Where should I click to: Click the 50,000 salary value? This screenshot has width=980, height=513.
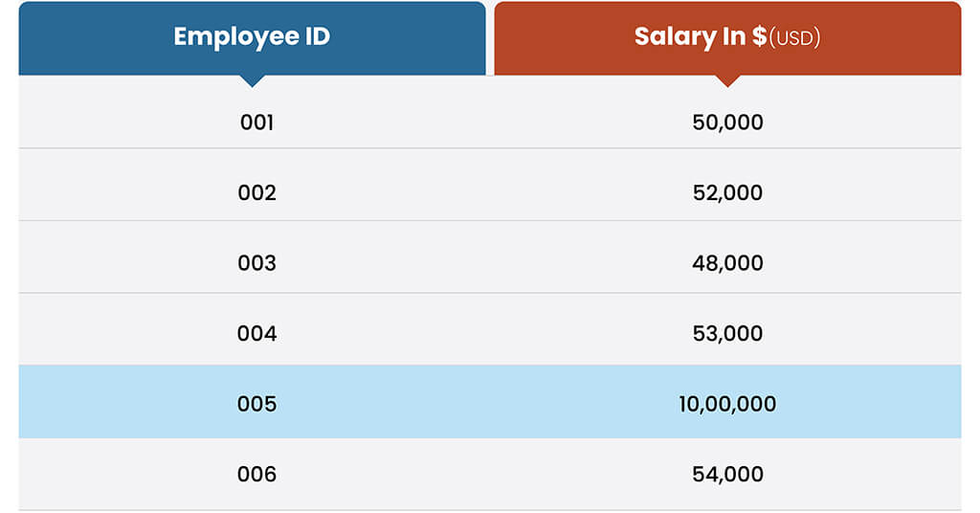pyautogui.click(x=727, y=123)
